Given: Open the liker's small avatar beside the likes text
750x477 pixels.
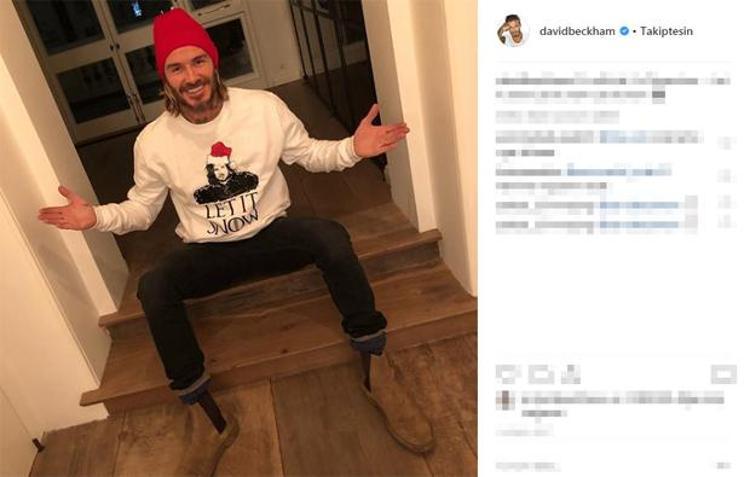Looking at the screenshot, I should tap(505, 400).
